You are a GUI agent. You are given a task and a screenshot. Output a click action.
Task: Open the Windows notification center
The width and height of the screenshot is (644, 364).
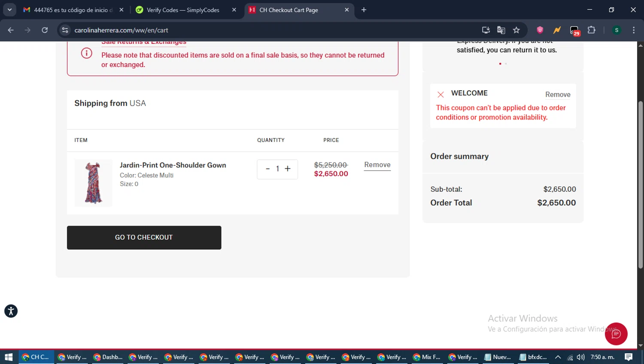point(629,357)
